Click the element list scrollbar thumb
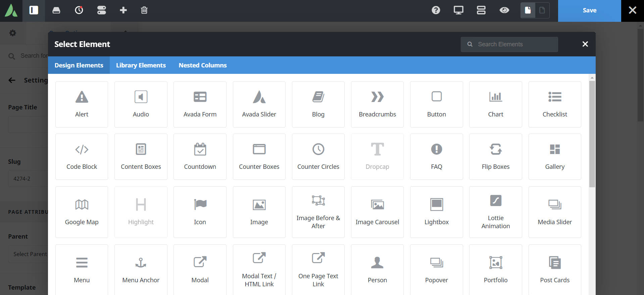Image resolution: width=644 pixels, height=295 pixels. coord(592,134)
